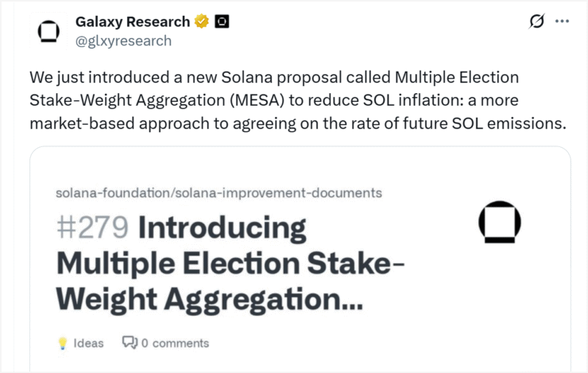Click "(MESA)" in the tweet body
This screenshot has height=373, width=588.
click(x=257, y=100)
